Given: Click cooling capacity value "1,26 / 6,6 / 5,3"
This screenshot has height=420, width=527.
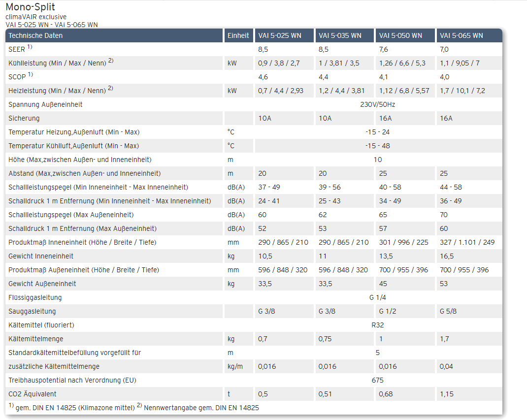Looking at the screenshot, I should 402,63.
